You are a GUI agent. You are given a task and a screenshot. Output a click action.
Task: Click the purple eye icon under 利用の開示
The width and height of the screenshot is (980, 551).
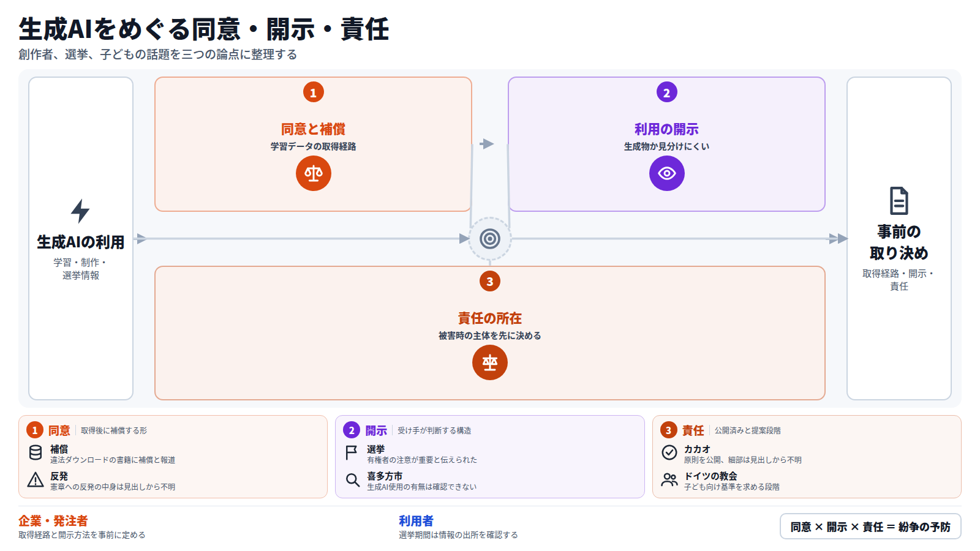(x=666, y=173)
